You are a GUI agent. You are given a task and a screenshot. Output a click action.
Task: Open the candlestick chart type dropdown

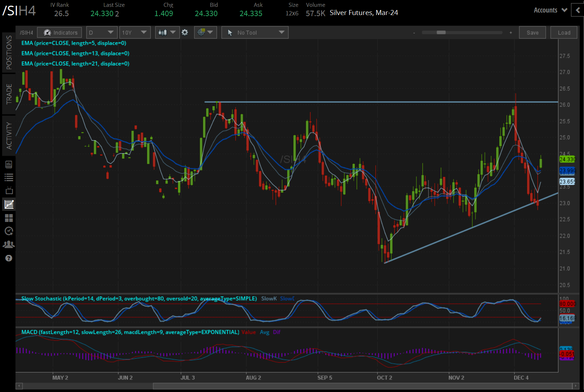[167, 33]
